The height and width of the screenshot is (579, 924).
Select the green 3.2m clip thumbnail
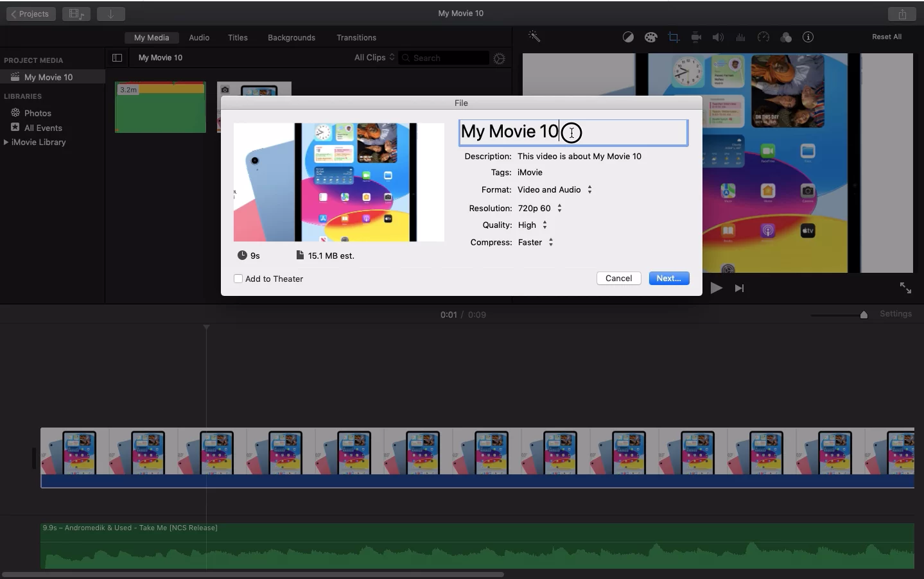(161, 107)
